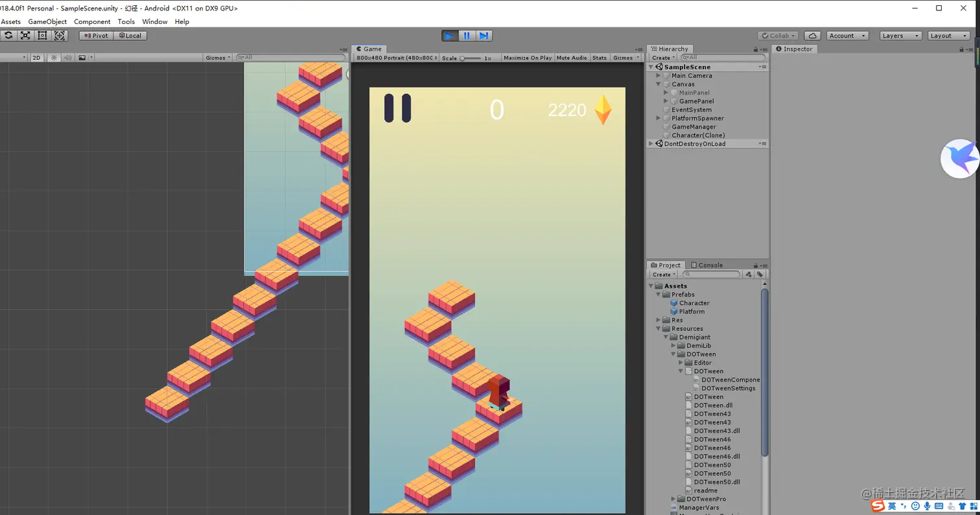Screen dimensions: 980x515
Task: Select the Rect Transform tool
Action: (42, 36)
